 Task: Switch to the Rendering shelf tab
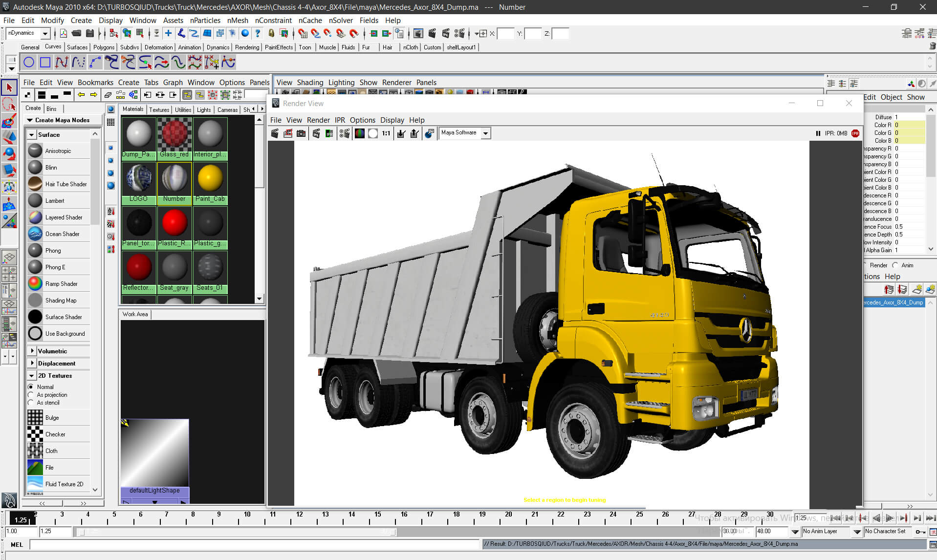[x=247, y=47]
